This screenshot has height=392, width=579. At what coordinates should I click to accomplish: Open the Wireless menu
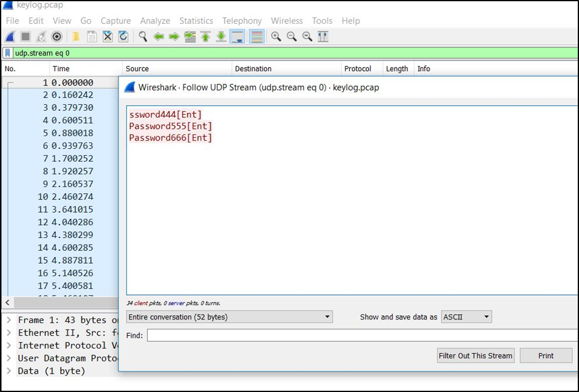(286, 21)
